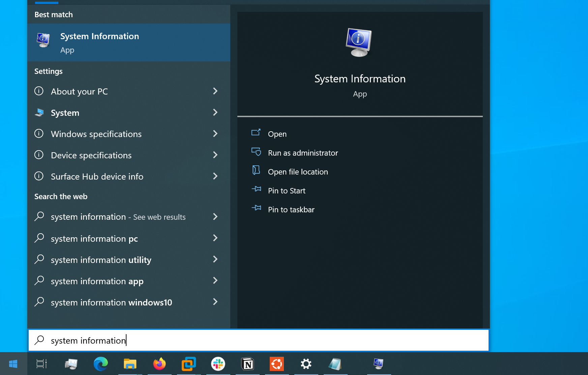Launch the performance monitor taskbar app
Viewport: 588px width, 375px height.
coord(71,364)
